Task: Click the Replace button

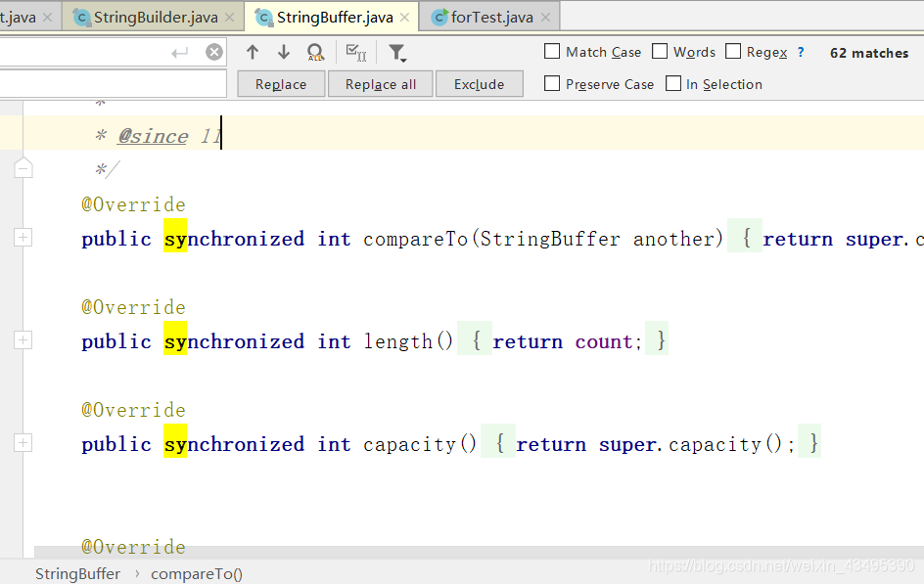Action: 281,84
